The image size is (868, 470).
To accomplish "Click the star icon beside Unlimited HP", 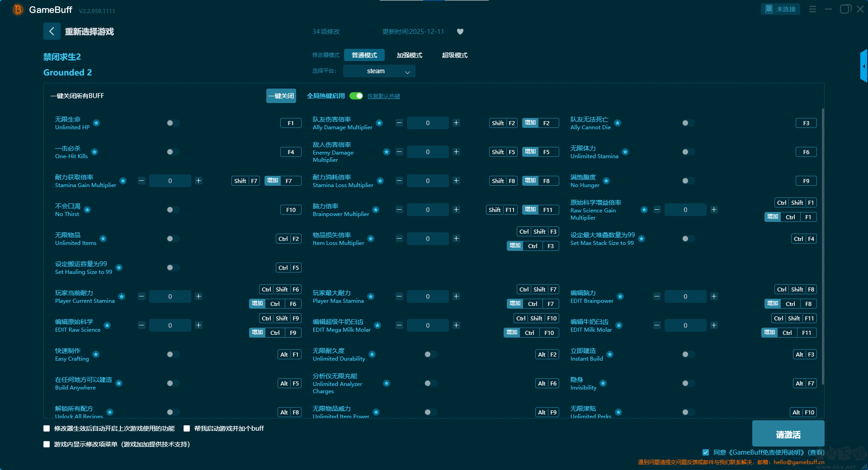I will (96, 123).
